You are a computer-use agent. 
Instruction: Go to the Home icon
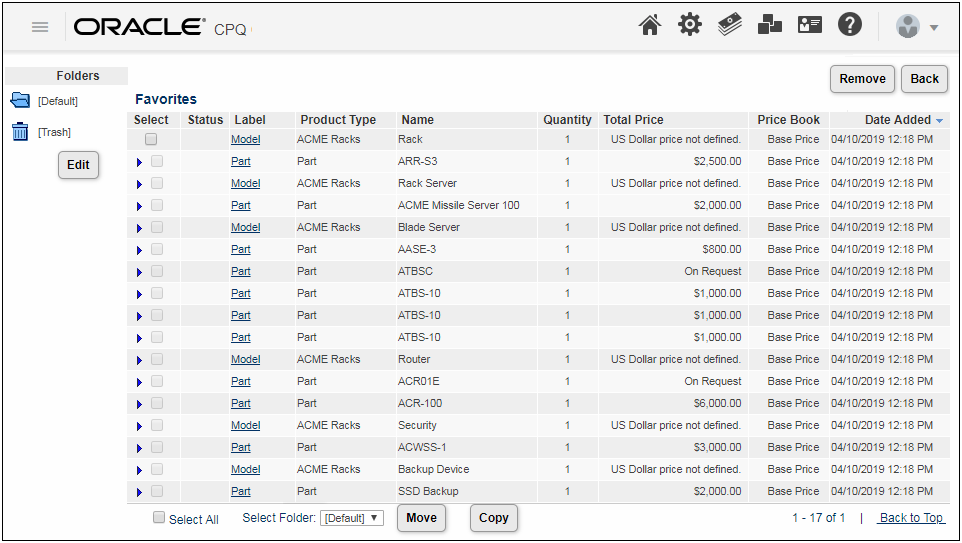pos(650,26)
